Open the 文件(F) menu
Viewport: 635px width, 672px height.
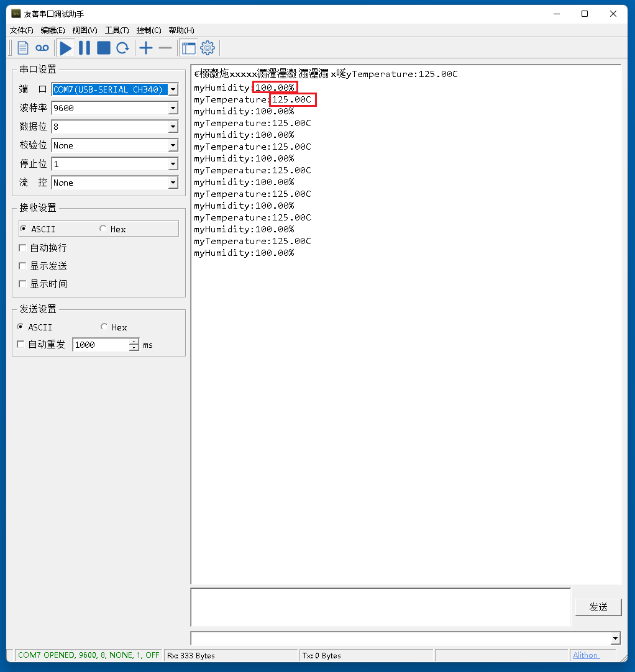[x=22, y=30]
